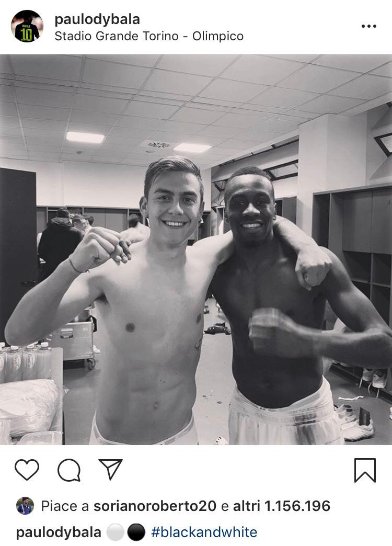Open paulodybala username in the caption

click(59, 532)
